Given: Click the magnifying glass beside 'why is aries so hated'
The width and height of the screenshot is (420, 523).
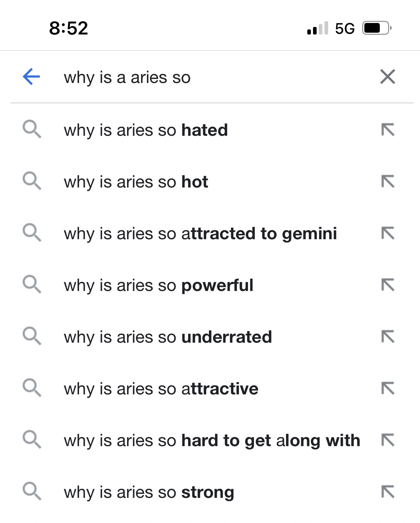Looking at the screenshot, I should (x=32, y=130).
